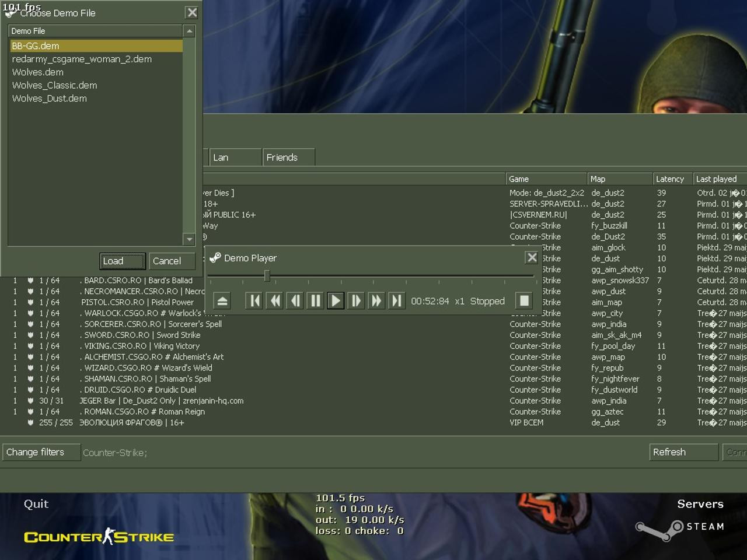747x560 pixels.
Task: Stop the demo with the square button
Action: tap(524, 301)
